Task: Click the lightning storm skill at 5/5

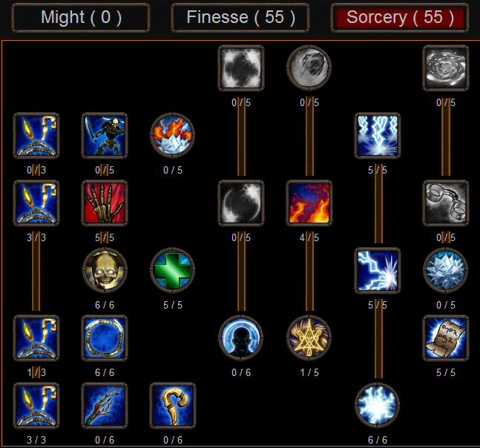Action: tap(378, 136)
